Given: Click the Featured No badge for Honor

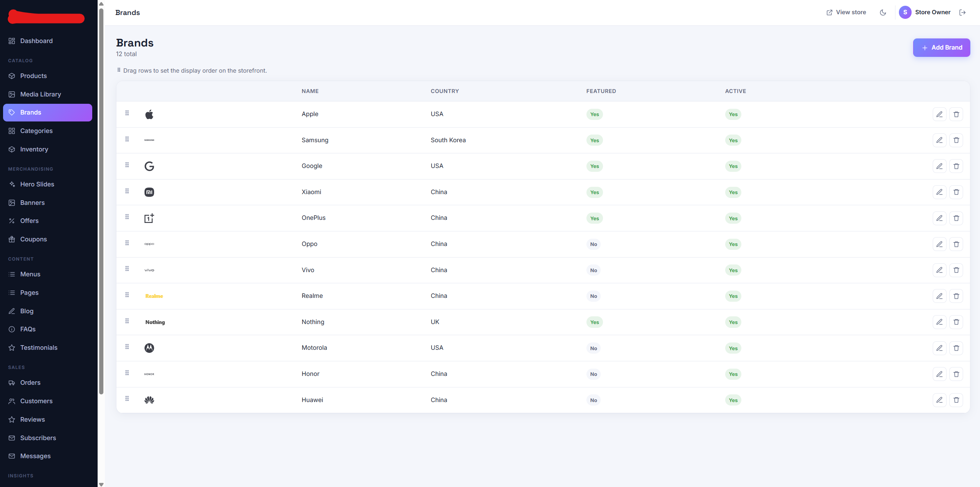Looking at the screenshot, I should coord(594,374).
